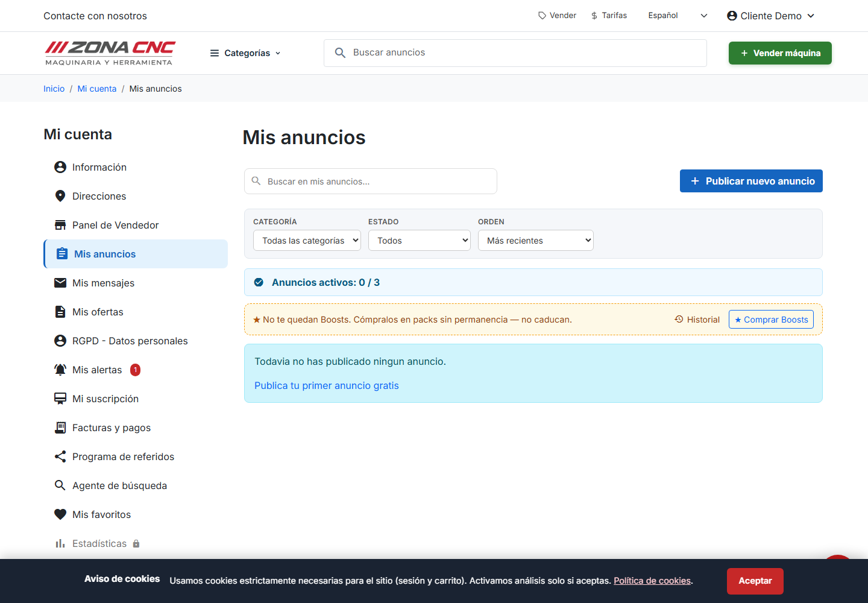Click the red alerts badge showing 1
The height and width of the screenshot is (603, 868).
136,370
